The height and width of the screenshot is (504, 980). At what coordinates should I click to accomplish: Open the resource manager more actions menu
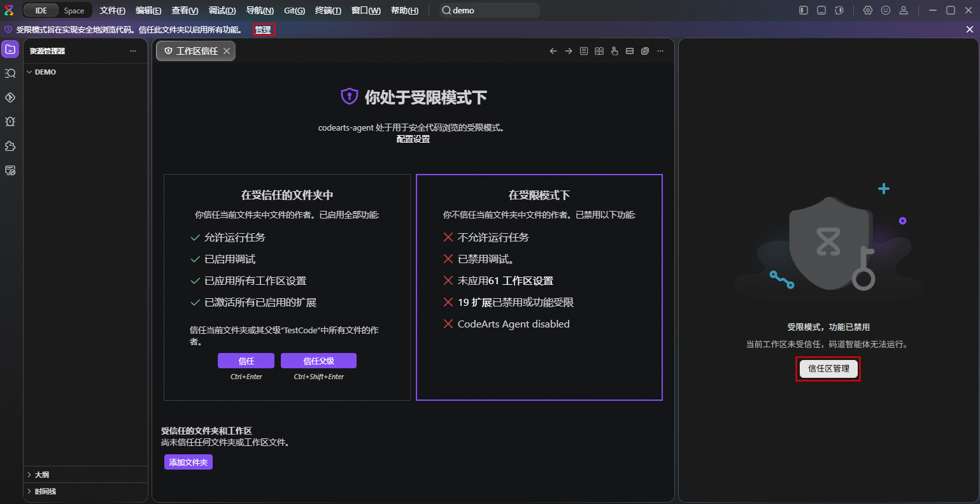(133, 51)
